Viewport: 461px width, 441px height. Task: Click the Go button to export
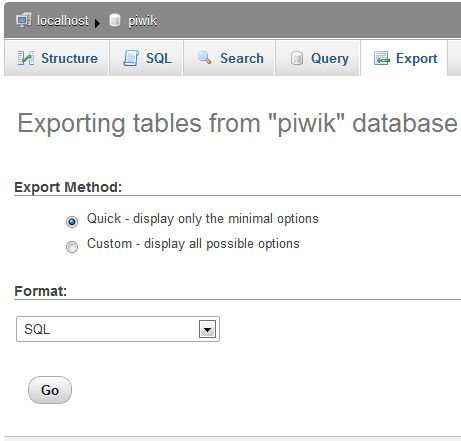(50, 390)
